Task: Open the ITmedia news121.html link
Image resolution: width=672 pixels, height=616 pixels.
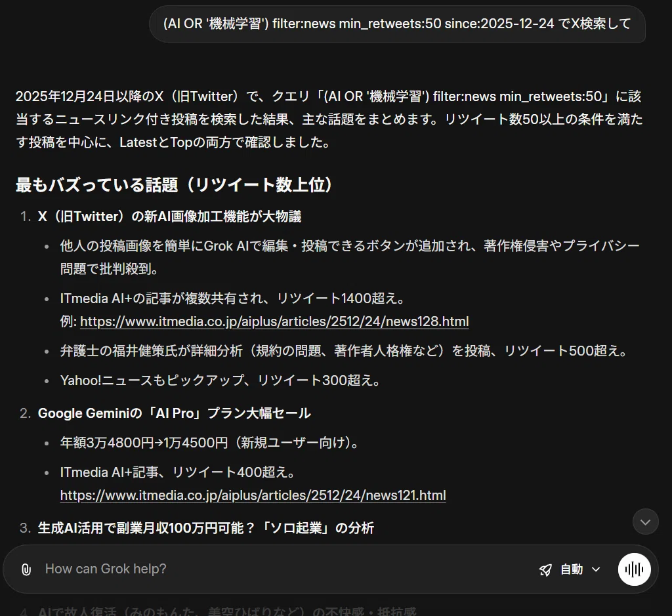Action: pos(253,495)
